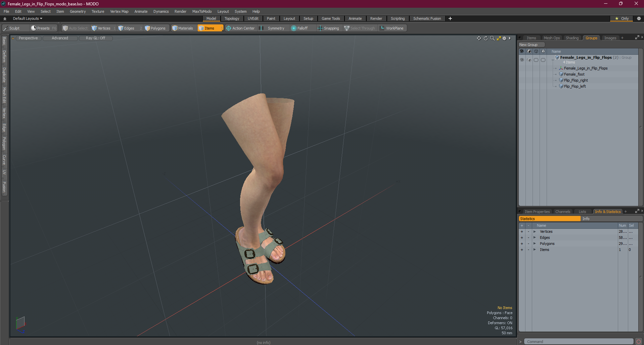Screen dimensions: 644x345
Task: Open the Action Center options
Action: (x=241, y=28)
